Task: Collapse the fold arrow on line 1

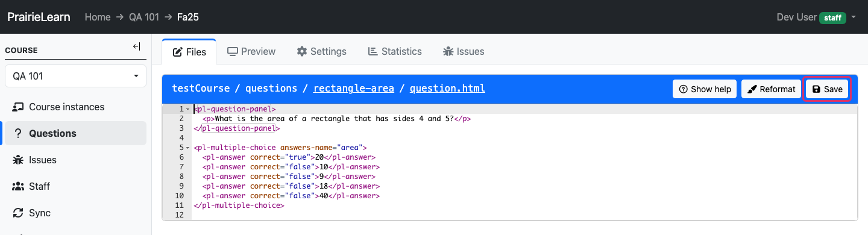Action: point(188,110)
